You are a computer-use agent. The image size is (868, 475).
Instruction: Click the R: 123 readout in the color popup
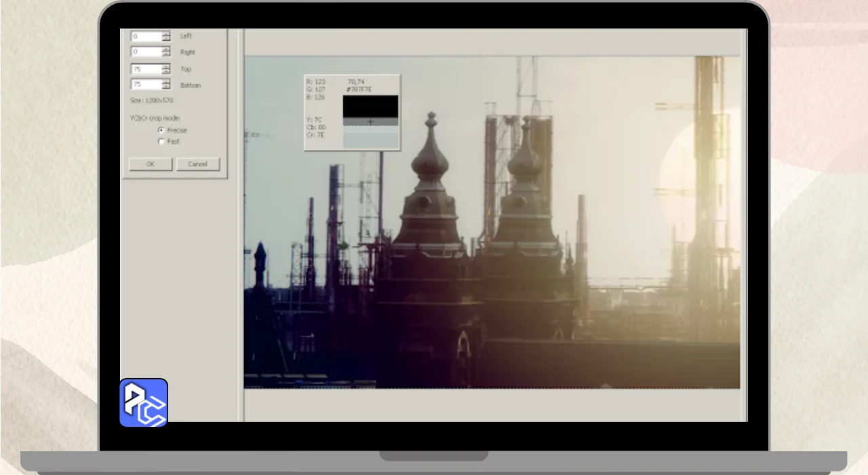click(x=316, y=81)
